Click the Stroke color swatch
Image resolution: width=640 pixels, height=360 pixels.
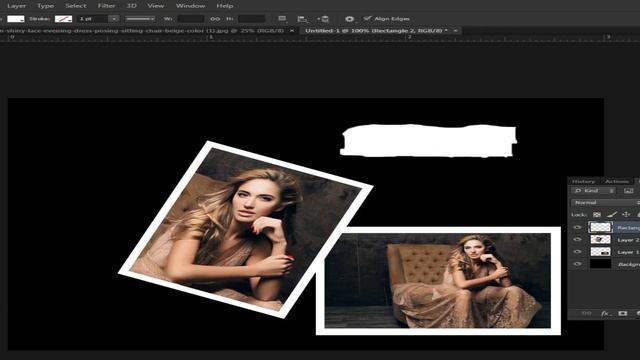tap(63, 19)
